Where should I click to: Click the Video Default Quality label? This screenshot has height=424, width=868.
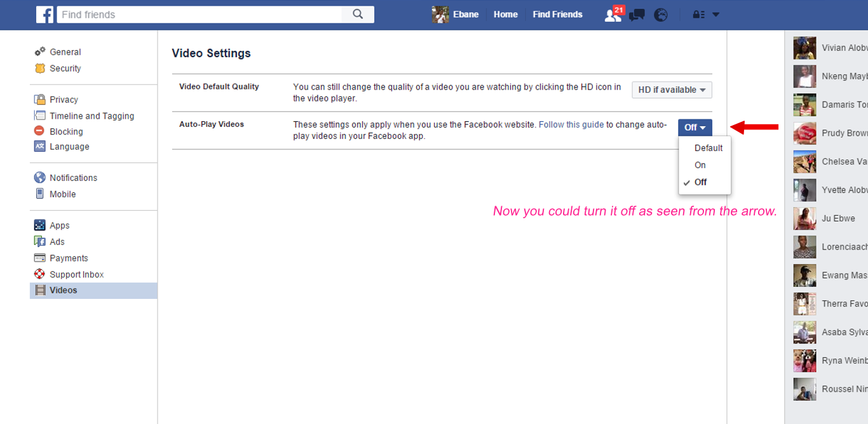point(219,86)
